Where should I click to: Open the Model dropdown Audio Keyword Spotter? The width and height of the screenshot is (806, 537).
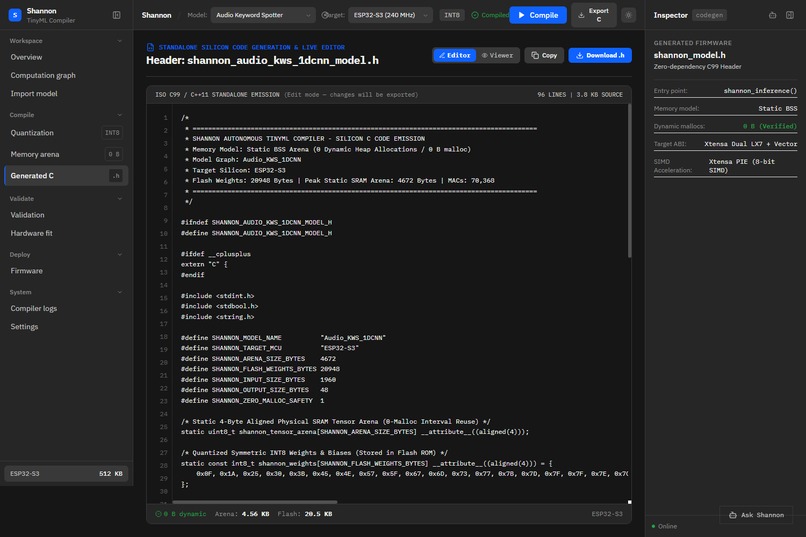tap(263, 15)
